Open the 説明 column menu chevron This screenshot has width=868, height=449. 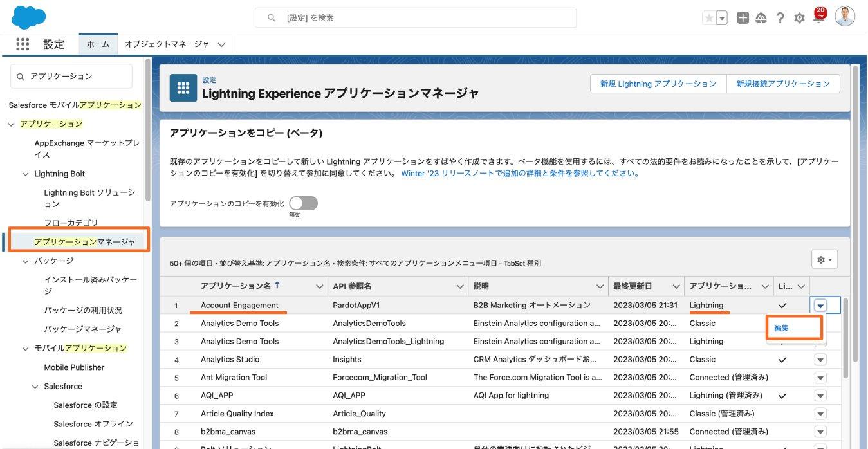600,286
